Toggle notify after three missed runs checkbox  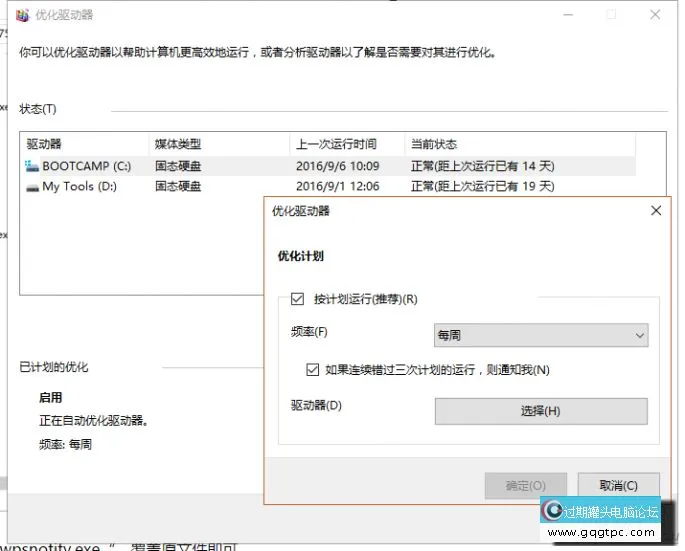[312, 370]
